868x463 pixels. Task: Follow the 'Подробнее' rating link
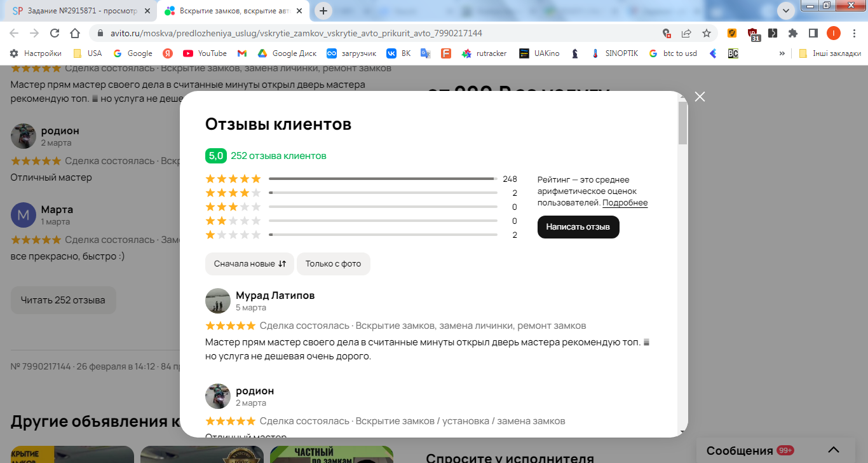625,203
